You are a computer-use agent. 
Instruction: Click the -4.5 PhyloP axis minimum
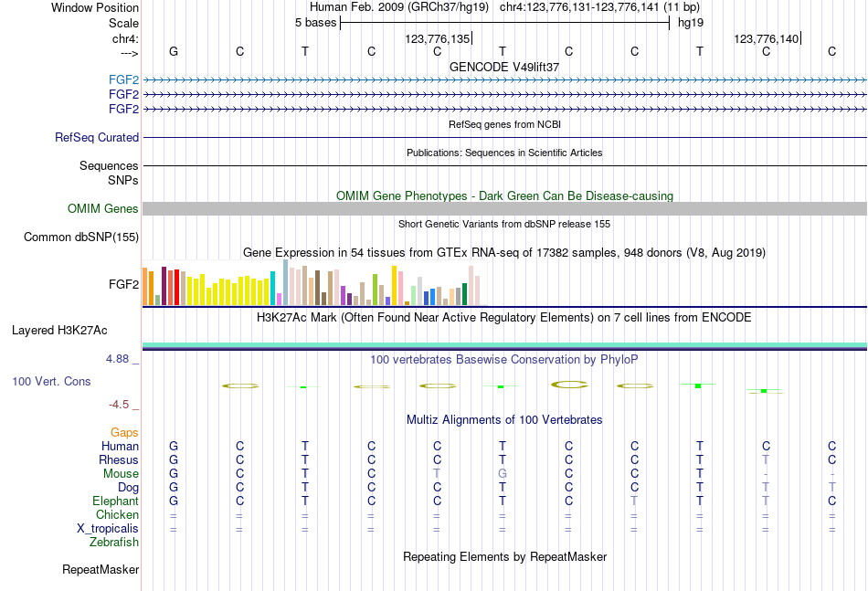point(119,405)
